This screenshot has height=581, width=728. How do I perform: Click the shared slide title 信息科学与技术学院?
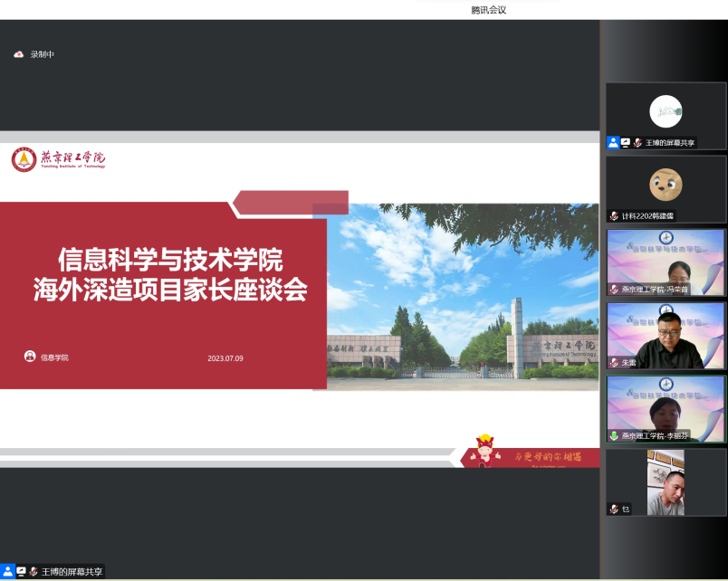170,261
